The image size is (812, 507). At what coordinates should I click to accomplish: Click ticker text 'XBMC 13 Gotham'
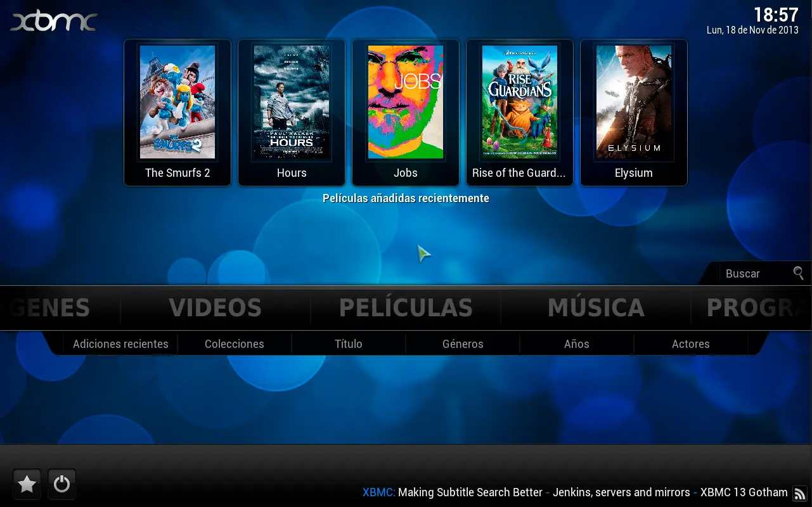[x=744, y=492]
